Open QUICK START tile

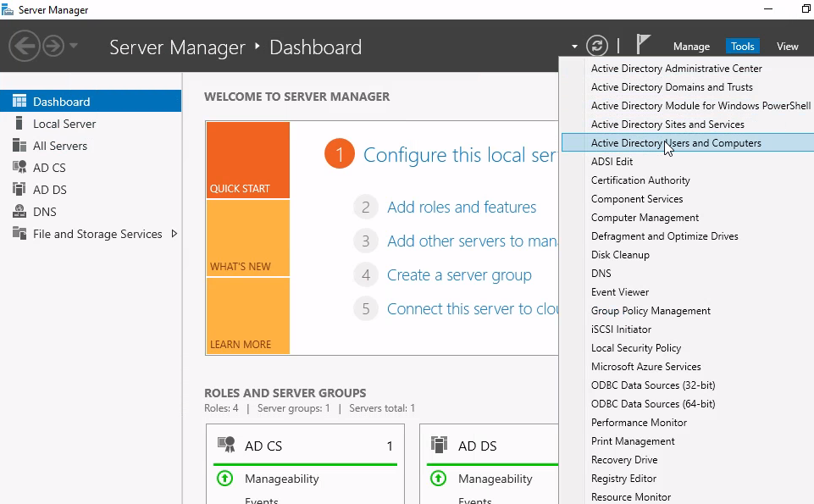247,160
